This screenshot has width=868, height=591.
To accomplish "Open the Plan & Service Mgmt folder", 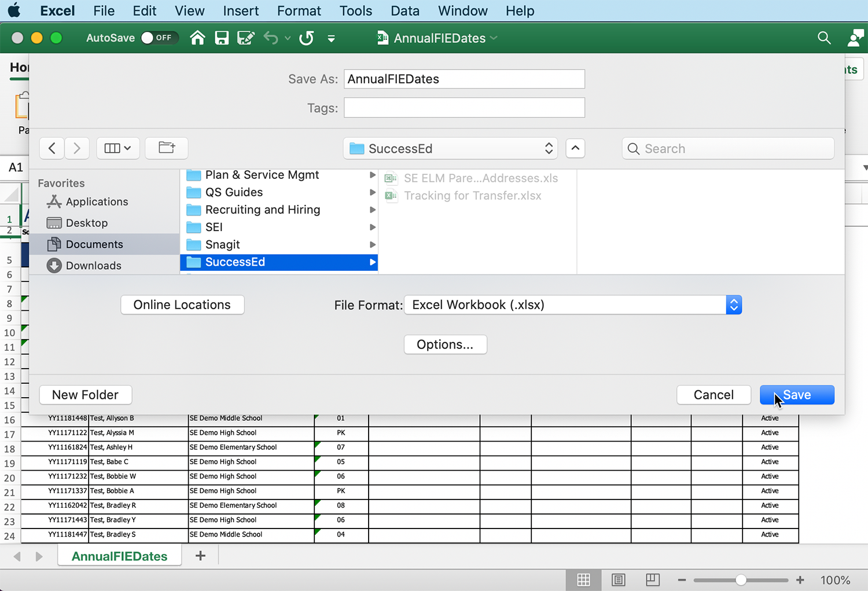I will coord(279,175).
